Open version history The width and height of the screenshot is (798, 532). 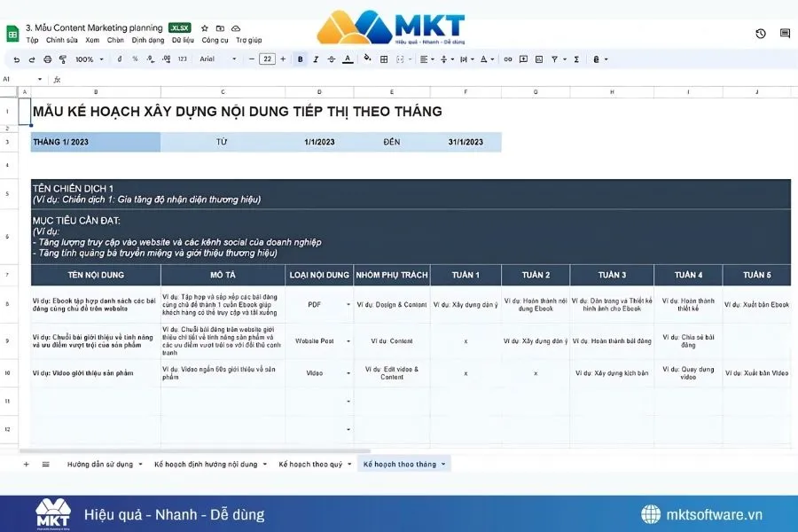[x=760, y=33]
